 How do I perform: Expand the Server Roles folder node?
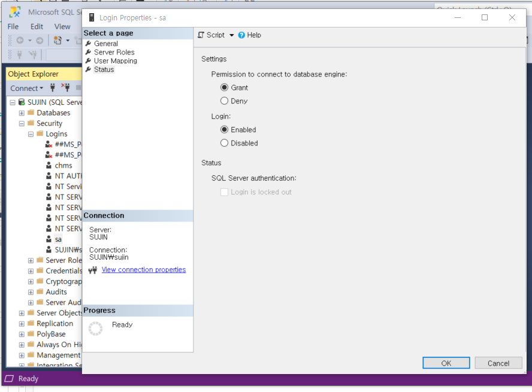(x=31, y=260)
